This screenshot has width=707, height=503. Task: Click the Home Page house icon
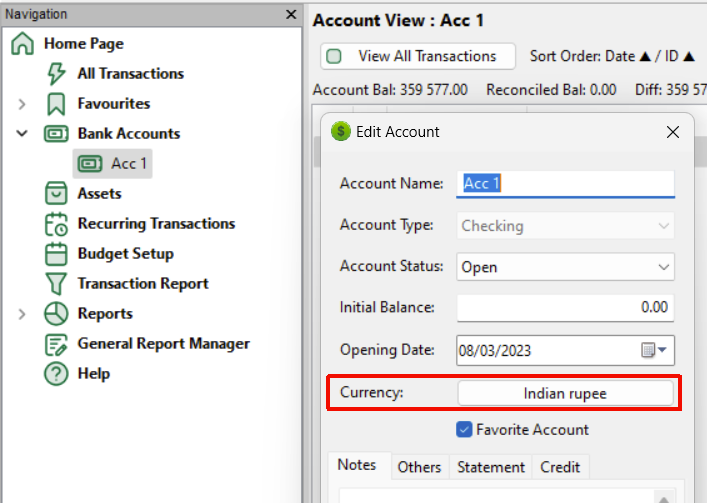[23, 44]
